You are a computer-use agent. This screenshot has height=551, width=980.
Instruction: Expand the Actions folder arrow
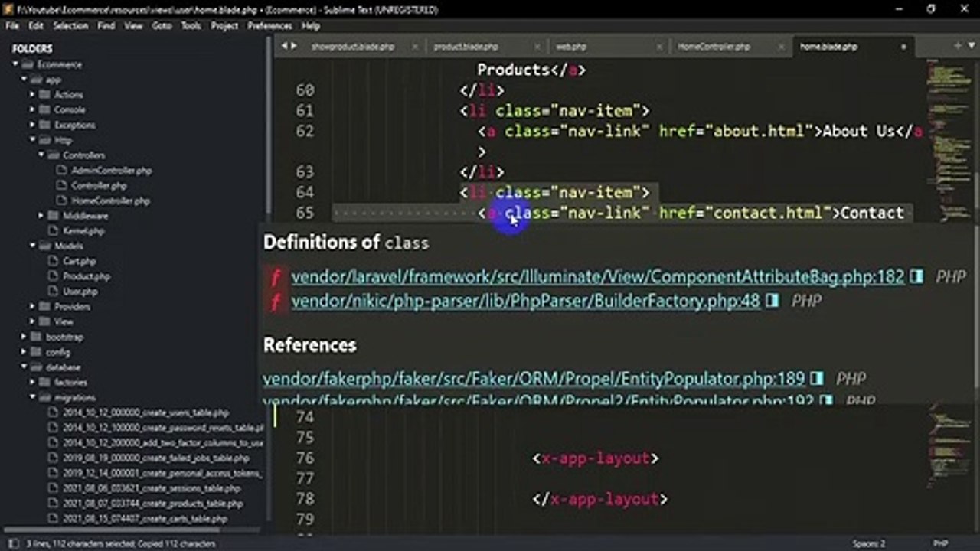(x=33, y=95)
